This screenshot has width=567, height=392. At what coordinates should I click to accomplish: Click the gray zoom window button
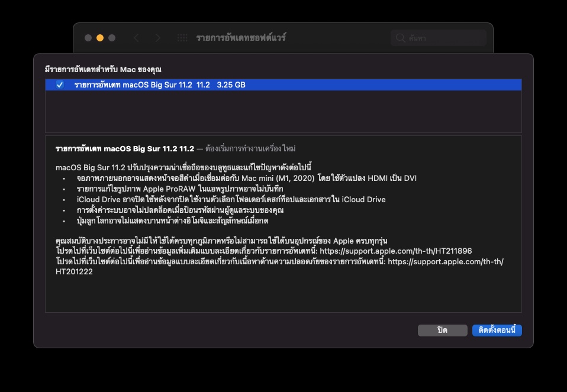[x=112, y=38]
